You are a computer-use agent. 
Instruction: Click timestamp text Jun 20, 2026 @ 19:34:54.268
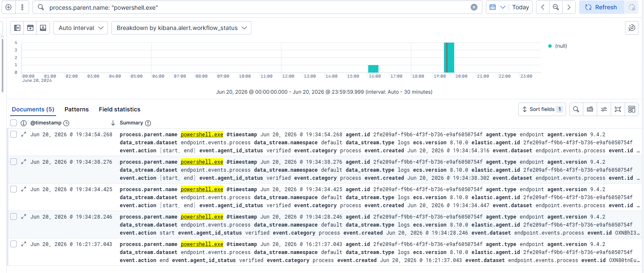click(71, 135)
